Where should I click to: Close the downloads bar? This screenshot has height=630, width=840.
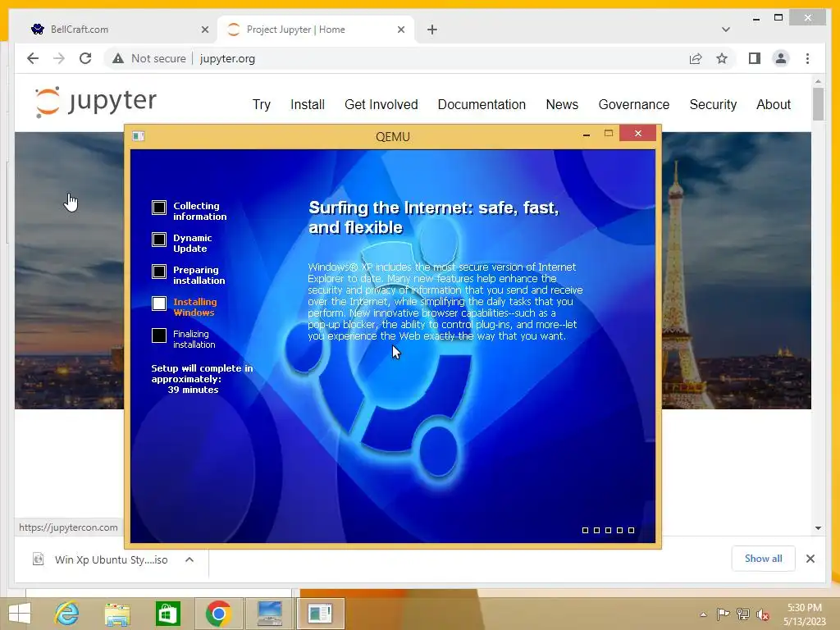(x=810, y=559)
